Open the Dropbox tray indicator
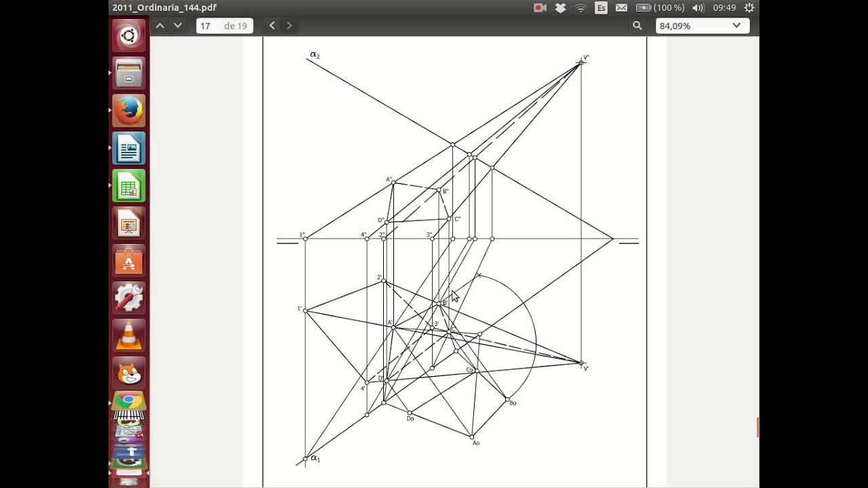This screenshot has width=868, height=488. pyautogui.click(x=560, y=7)
